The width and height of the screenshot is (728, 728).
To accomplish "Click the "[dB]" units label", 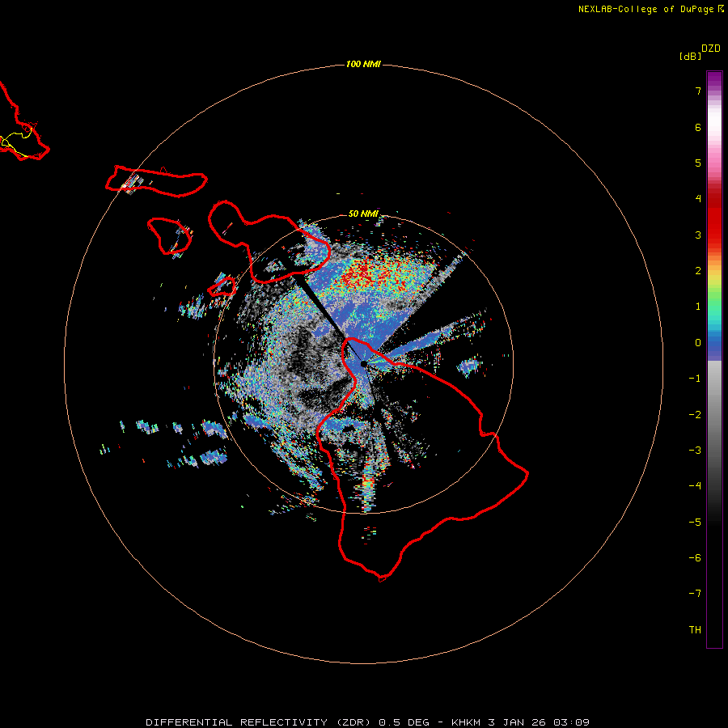I will point(691,56).
